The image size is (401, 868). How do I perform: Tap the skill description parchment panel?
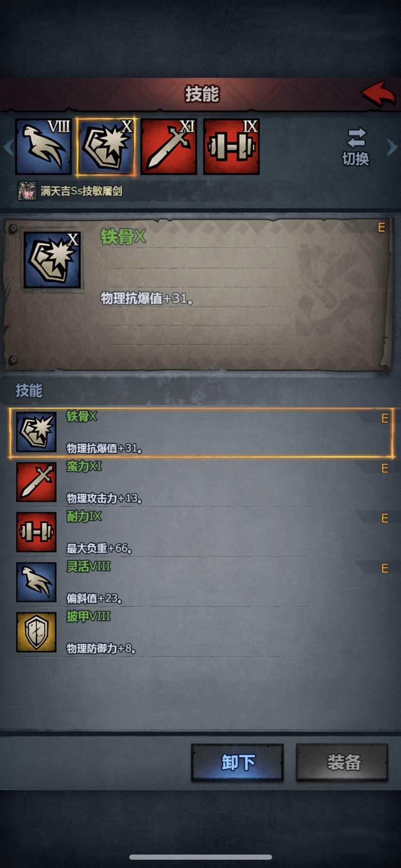tap(198, 295)
